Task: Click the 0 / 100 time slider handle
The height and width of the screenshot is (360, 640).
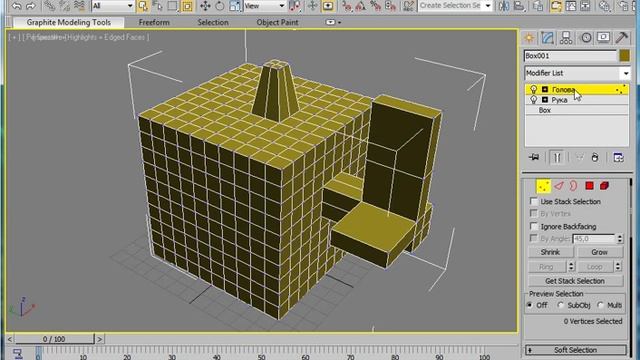Action: [54, 339]
